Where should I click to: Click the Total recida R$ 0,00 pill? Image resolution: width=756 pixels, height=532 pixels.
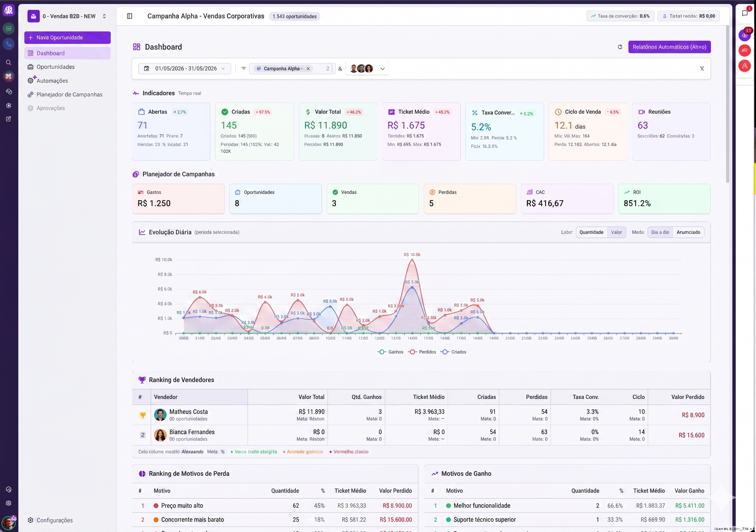point(689,16)
